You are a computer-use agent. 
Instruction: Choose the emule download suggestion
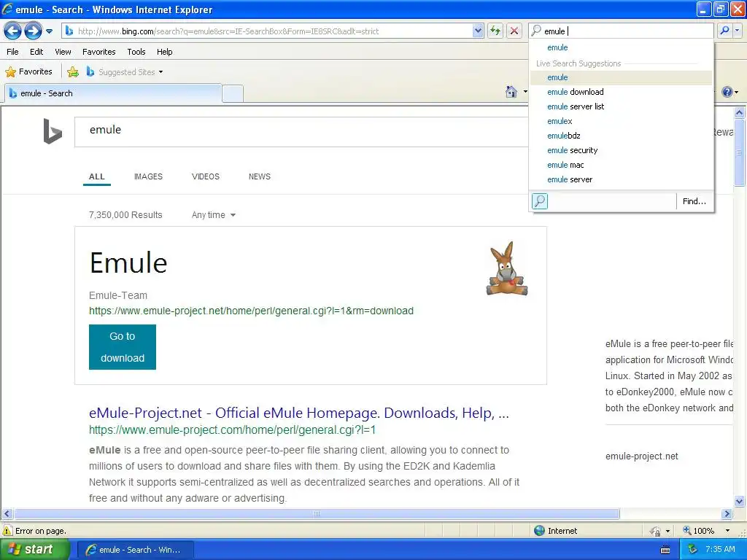point(622,92)
